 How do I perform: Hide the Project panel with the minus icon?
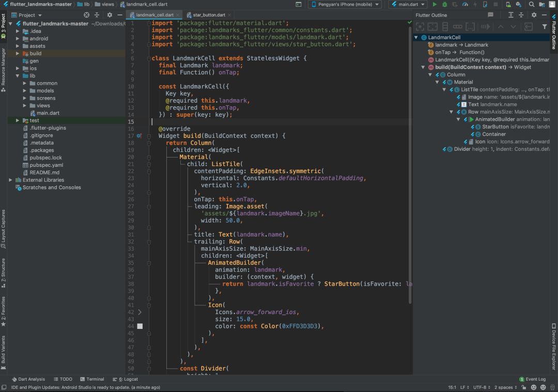pyautogui.click(x=119, y=15)
